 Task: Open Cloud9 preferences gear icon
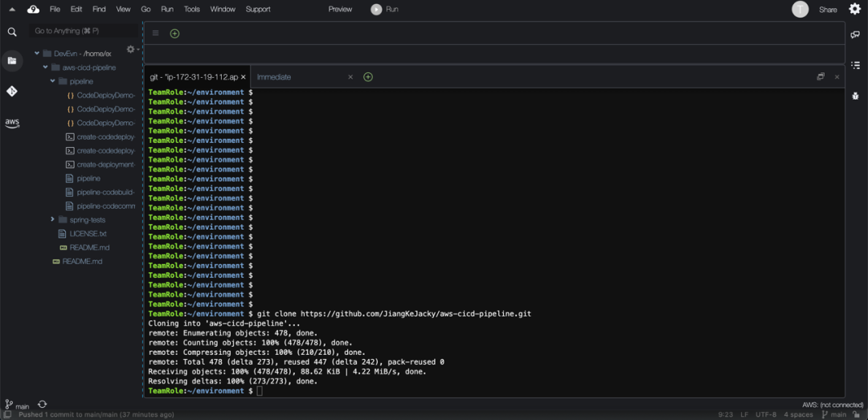(854, 9)
